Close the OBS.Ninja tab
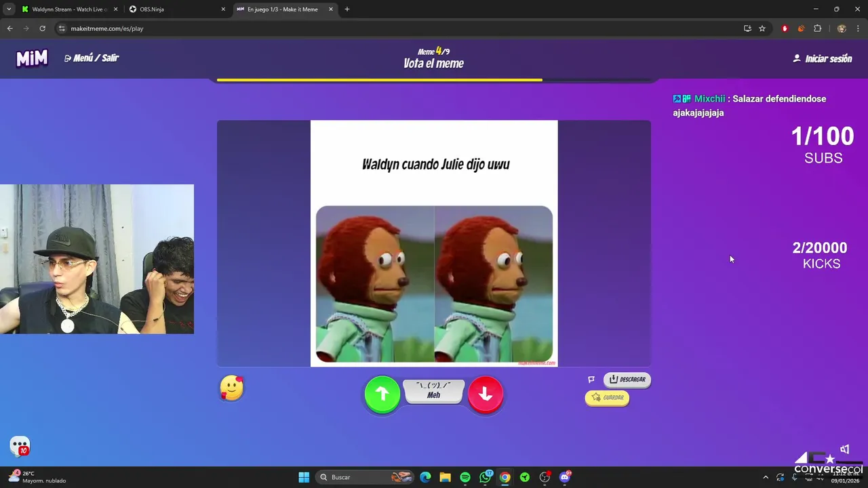868x488 pixels. (x=223, y=9)
